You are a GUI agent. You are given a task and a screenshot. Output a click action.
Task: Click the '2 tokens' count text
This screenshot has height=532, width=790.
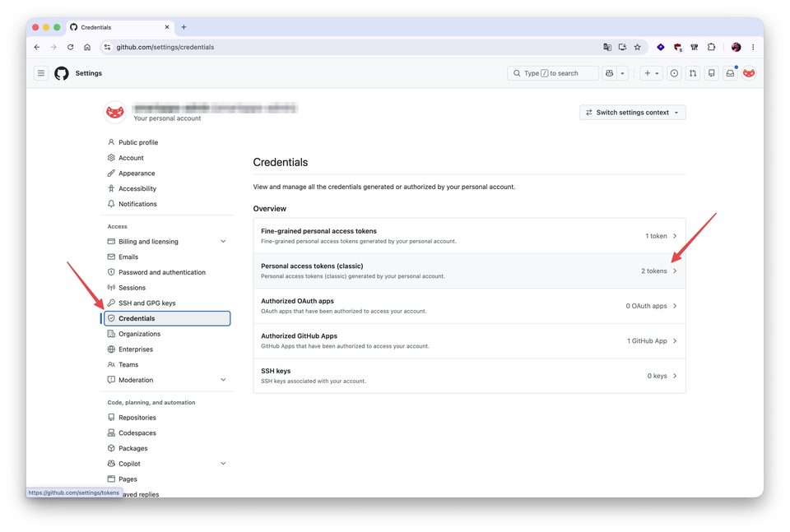(654, 271)
